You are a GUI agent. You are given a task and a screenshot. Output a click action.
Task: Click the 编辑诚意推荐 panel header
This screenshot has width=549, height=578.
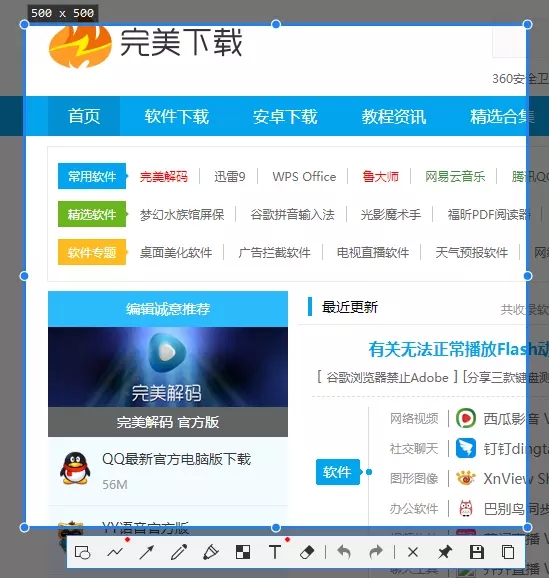tap(168, 309)
